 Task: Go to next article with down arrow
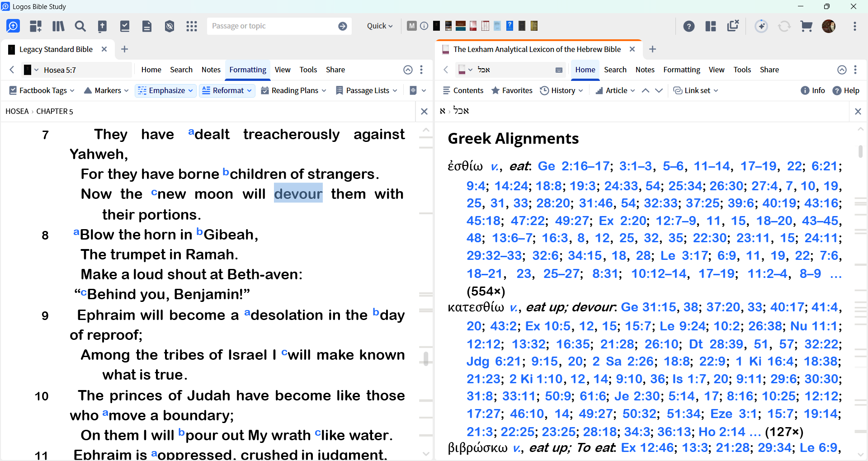tap(659, 90)
